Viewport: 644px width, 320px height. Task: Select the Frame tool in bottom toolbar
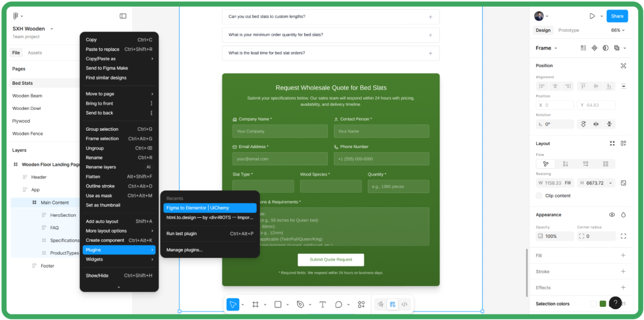click(x=255, y=304)
